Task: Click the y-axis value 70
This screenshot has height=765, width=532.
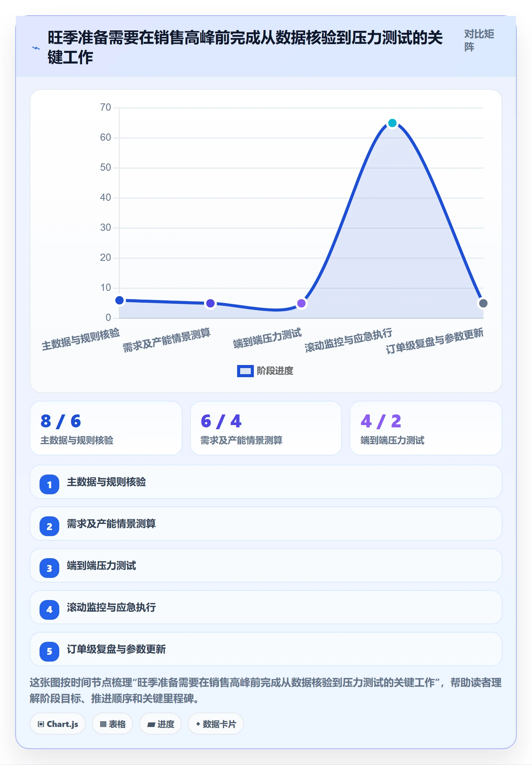Action: (x=106, y=108)
